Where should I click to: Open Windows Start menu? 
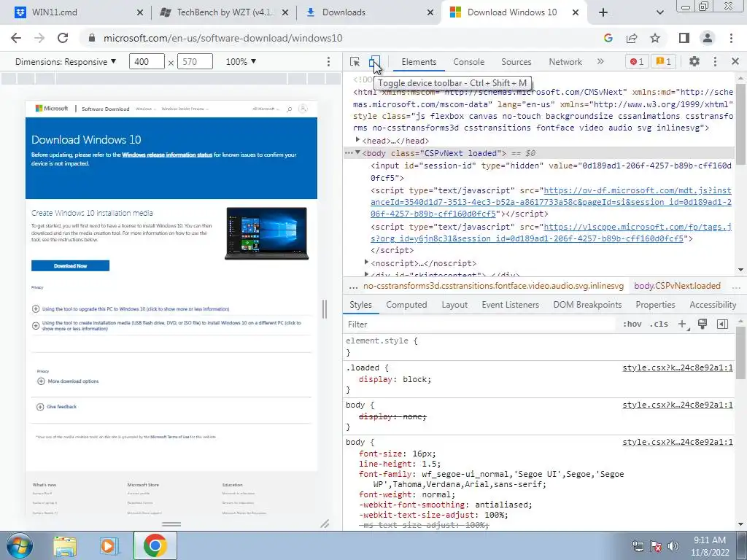click(x=20, y=545)
